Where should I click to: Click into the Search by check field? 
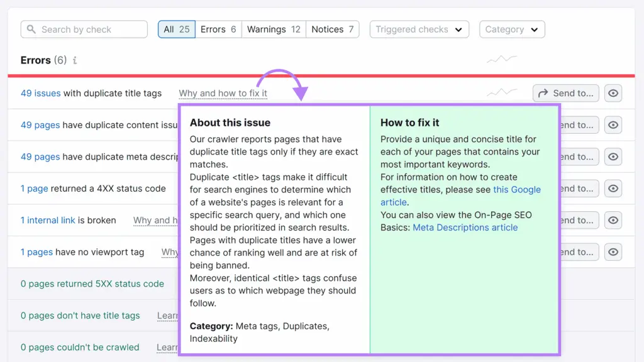(91, 30)
